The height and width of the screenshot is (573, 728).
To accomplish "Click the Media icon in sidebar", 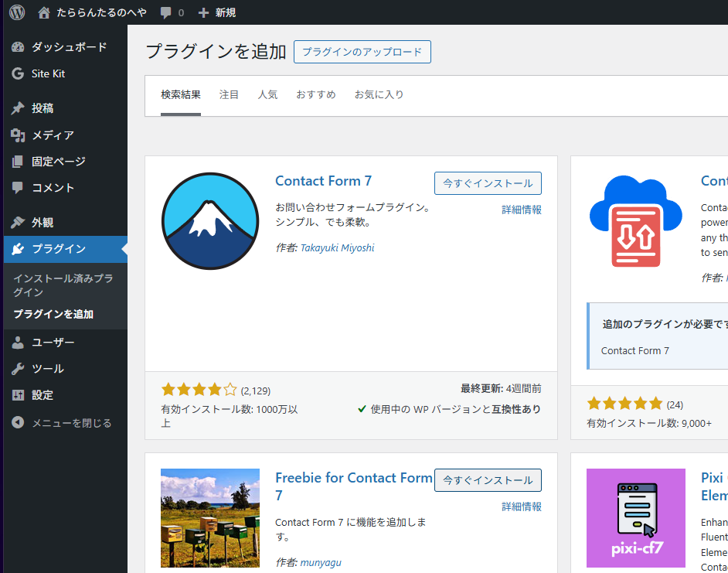I will 18,135.
